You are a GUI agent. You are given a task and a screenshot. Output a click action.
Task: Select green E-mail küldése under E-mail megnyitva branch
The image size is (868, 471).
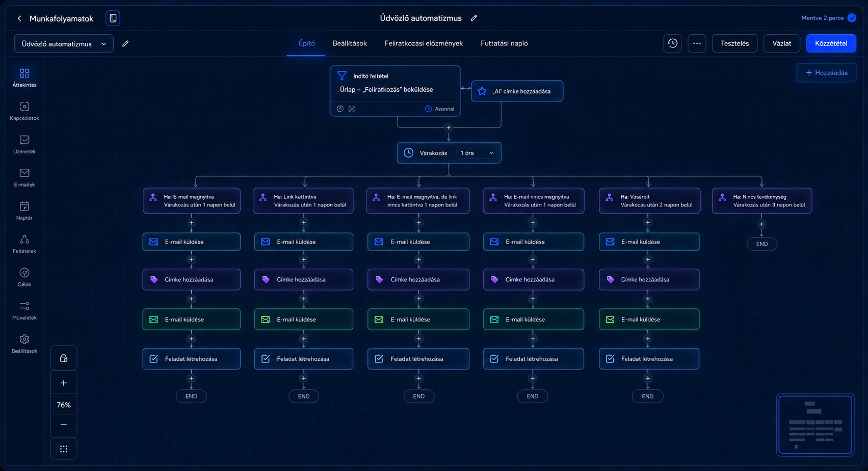coord(192,320)
